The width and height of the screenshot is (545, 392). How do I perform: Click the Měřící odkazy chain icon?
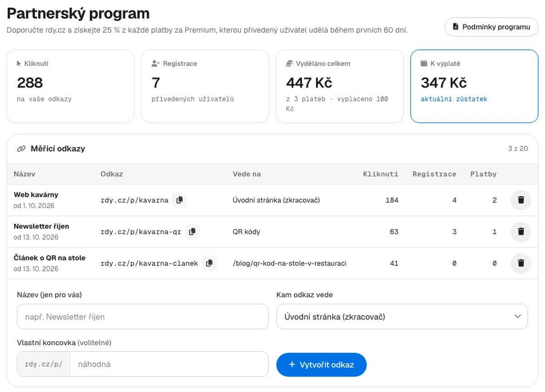(x=21, y=149)
